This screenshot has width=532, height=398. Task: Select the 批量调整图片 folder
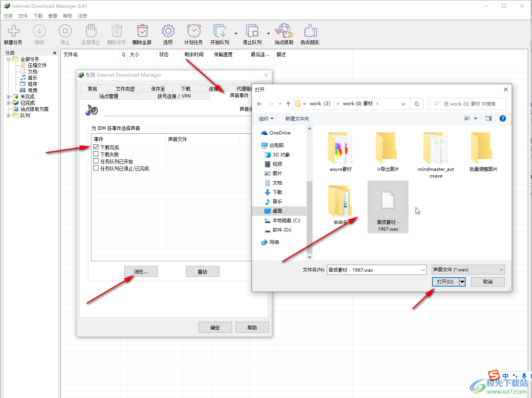coord(484,152)
